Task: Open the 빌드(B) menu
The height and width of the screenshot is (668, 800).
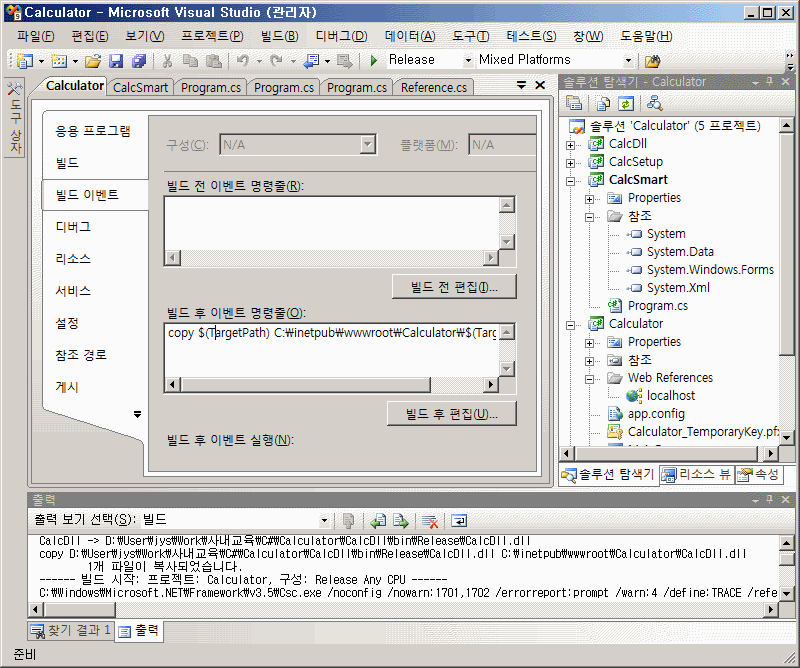Action: point(280,36)
